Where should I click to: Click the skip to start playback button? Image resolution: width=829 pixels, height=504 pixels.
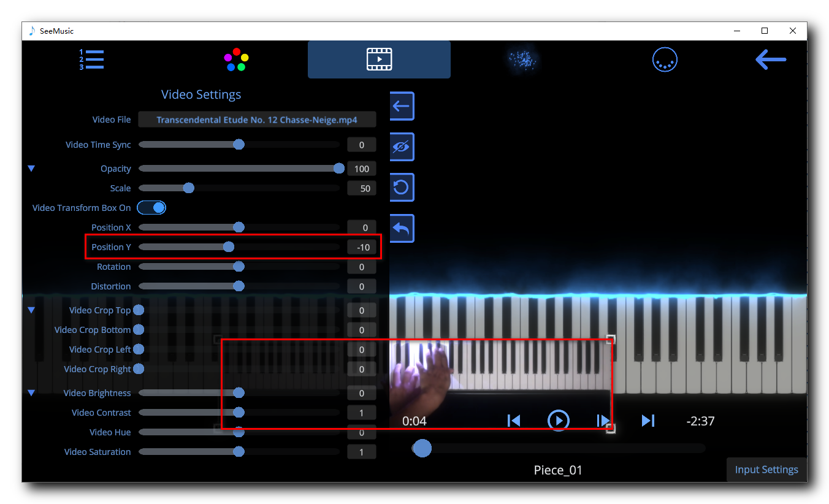pyautogui.click(x=514, y=421)
